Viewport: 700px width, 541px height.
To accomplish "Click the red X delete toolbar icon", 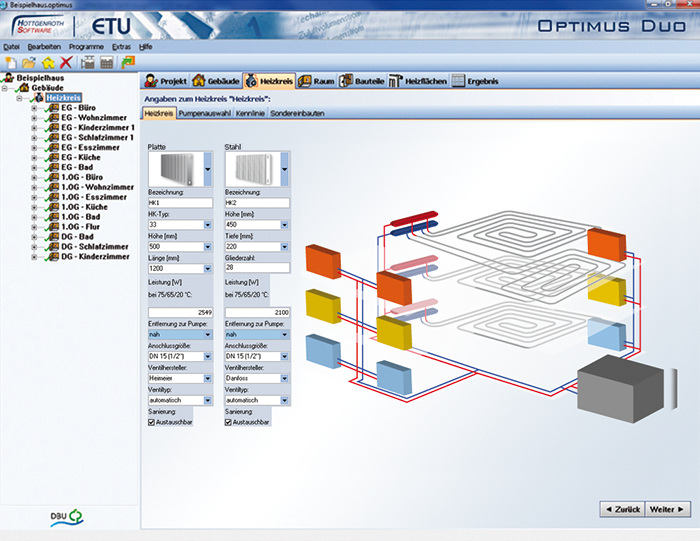I will point(66,62).
